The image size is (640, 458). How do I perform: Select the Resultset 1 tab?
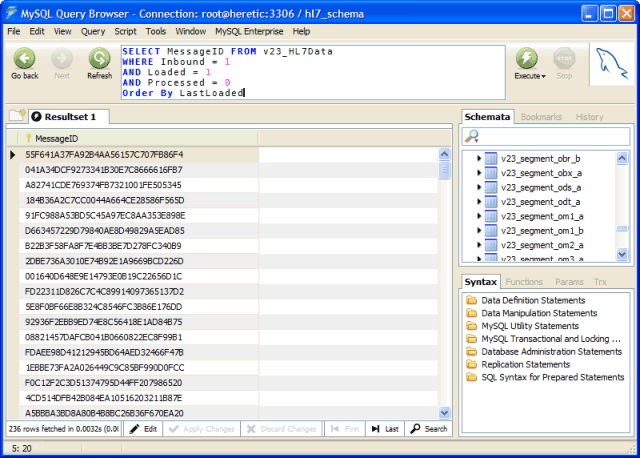[x=69, y=117]
